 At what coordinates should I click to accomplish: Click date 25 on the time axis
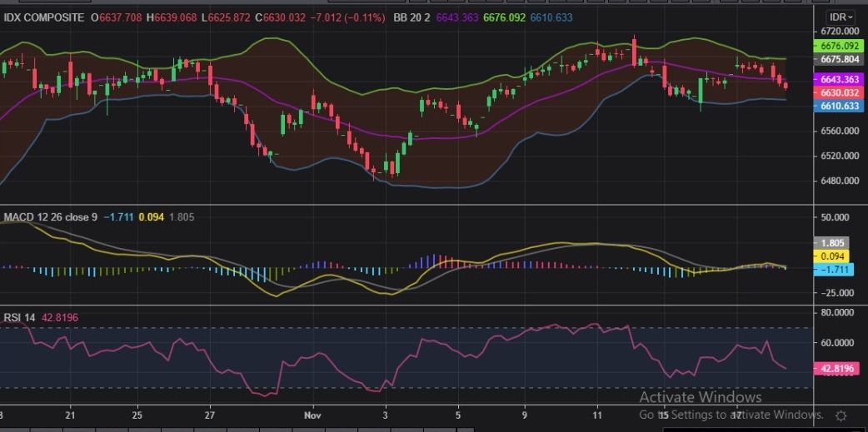(x=137, y=415)
